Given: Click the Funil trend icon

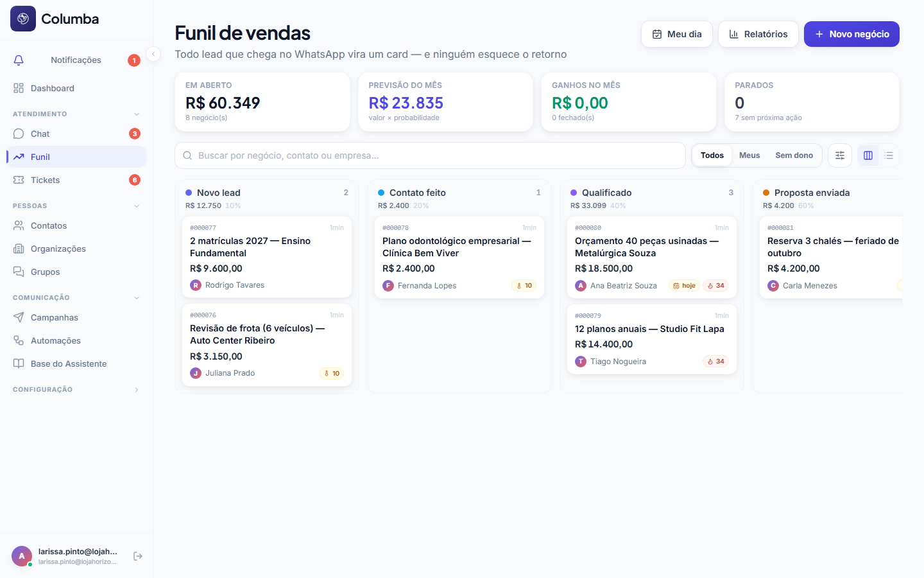Looking at the screenshot, I should click(x=19, y=157).
